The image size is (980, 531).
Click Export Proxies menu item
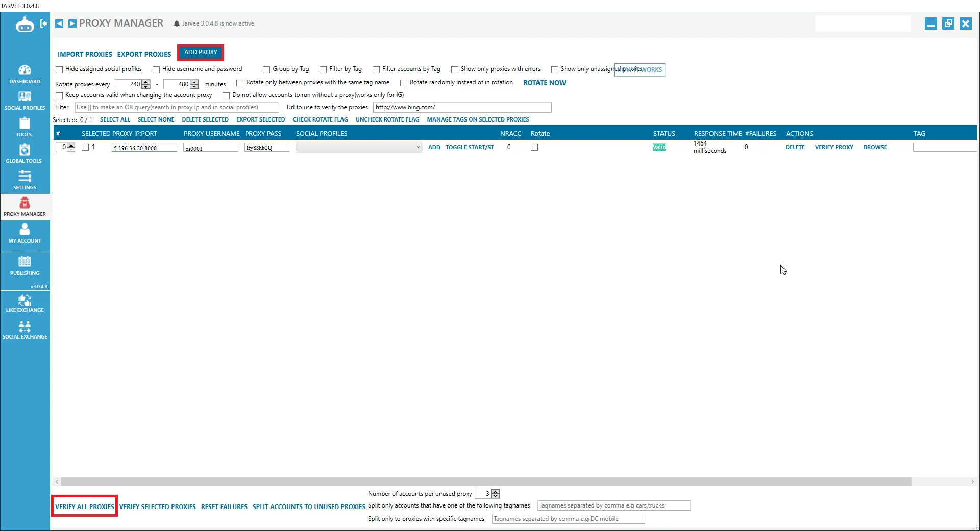(144, 54)
